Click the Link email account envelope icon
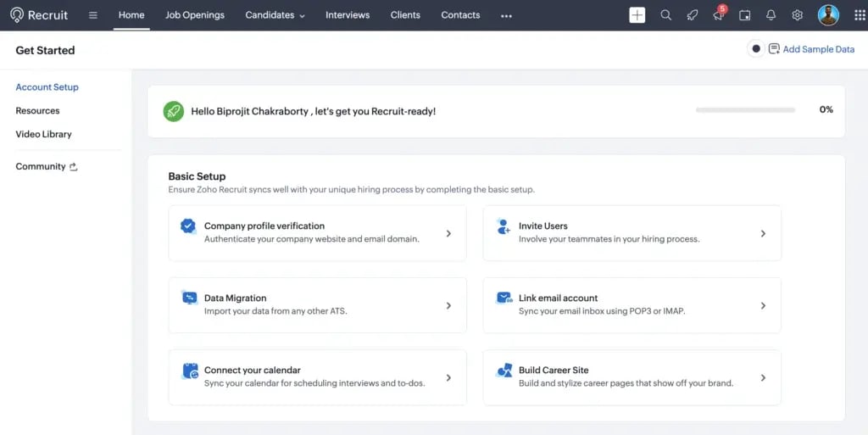Screen dimensions: 868x435 (x=504, y=298)
